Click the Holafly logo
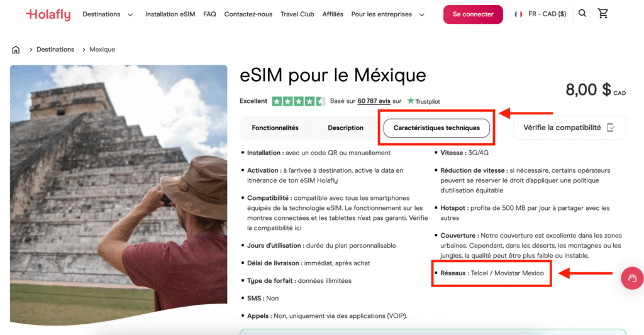This screenshot has height=335, width=644. (x=48, y=14)
